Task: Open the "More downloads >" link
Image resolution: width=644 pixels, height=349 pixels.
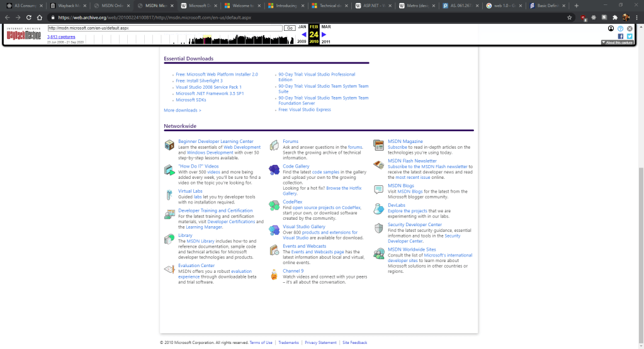Action: pyautogui.click(x=183, y=110)
